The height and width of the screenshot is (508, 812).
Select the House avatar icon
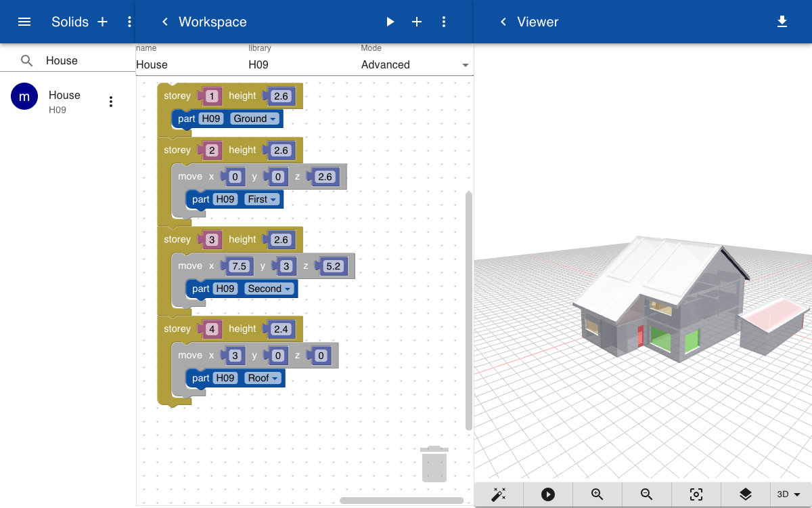(x=24, y=96)
